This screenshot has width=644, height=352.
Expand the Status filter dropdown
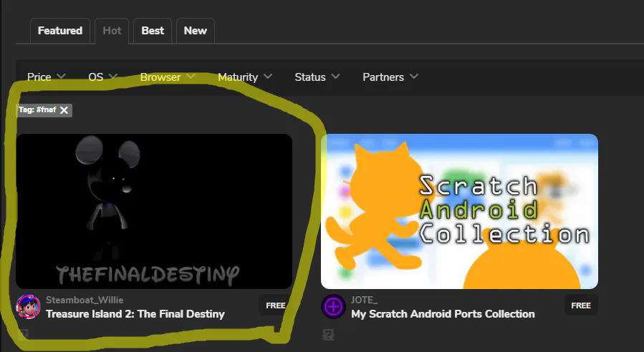317,77
